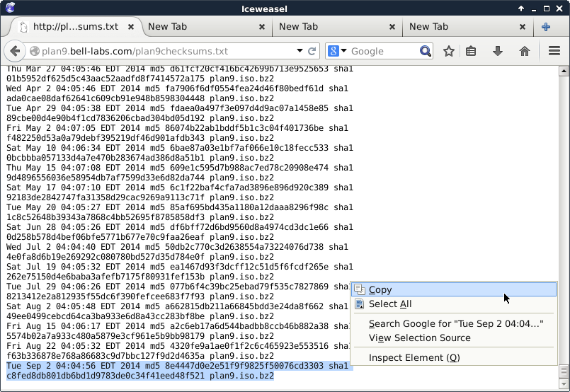Open the Google search engine dropdown
The height and width of the screenshot is (392, 570).
[337, 51]
